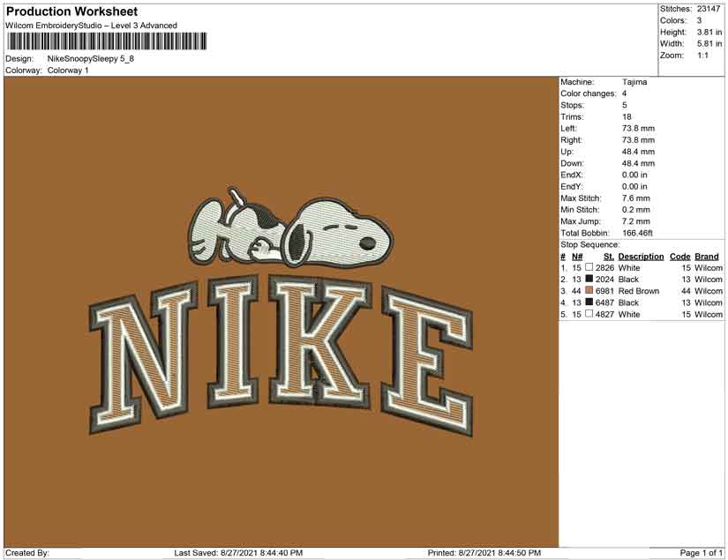Click the sleeping Snoopy embroidery preview
Viewport: 728px width, 560px height.
tap(291, 228)
